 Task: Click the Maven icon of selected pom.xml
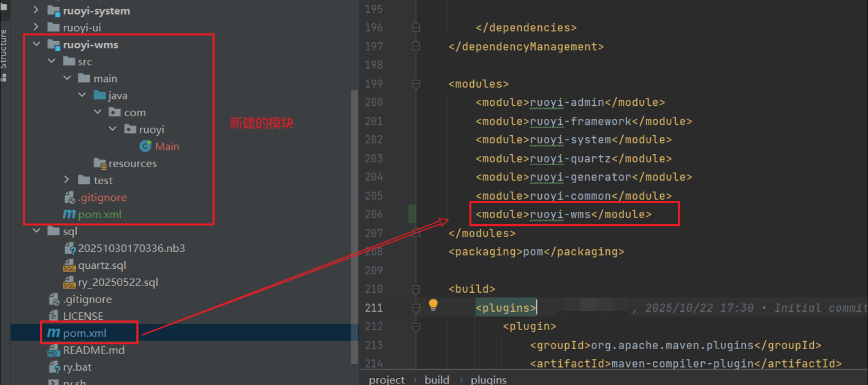[x=53, y=333]
